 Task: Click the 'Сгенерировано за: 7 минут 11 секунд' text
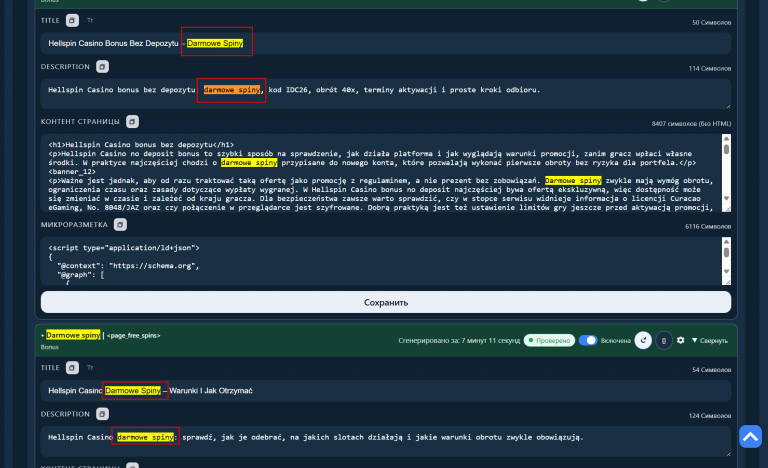pyautogui.click(x=459, y=341)
